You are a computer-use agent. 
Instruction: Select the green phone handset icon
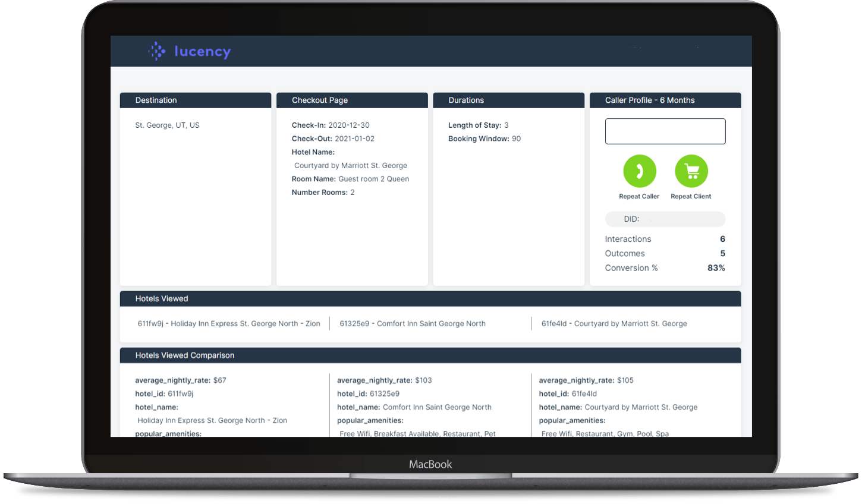[639, 171]
